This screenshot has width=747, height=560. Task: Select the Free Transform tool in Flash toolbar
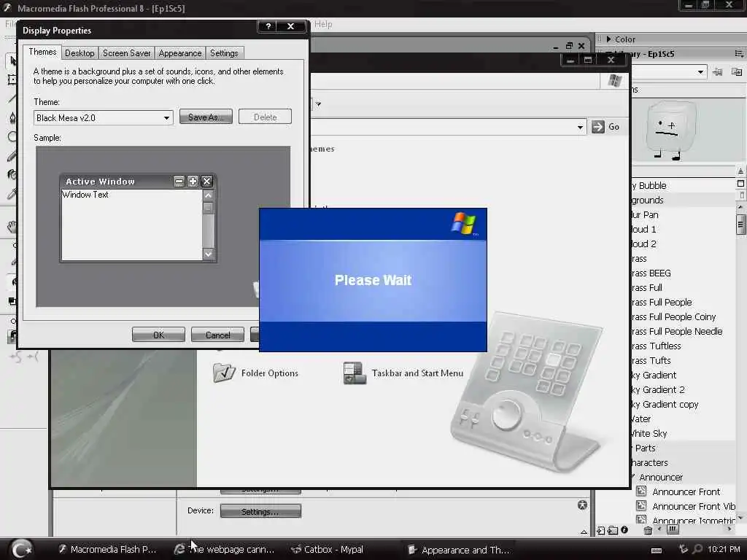pos(13,79)
